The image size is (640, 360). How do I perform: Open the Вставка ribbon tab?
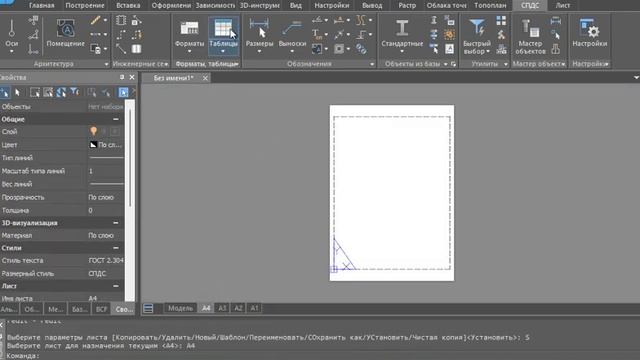(x=128, y=5)
